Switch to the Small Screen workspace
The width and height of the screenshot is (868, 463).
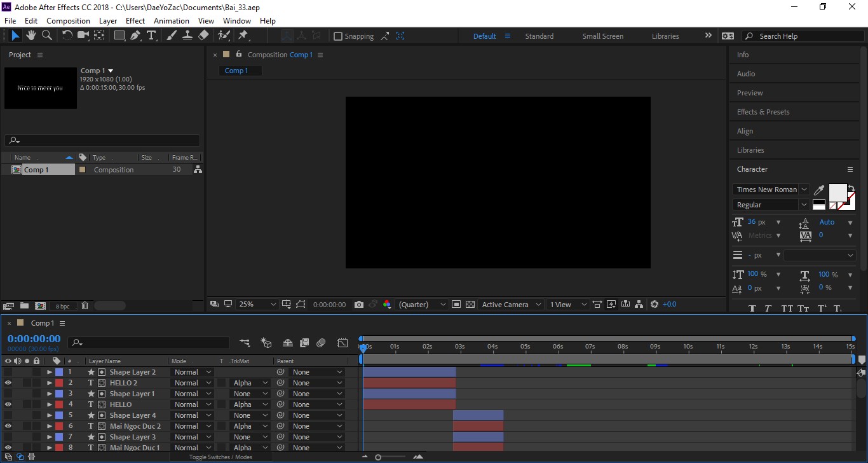coord(602,36)
